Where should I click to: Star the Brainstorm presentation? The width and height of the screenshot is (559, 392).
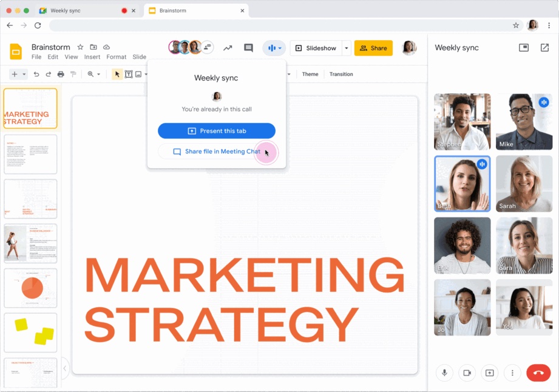tap(80, 47)
